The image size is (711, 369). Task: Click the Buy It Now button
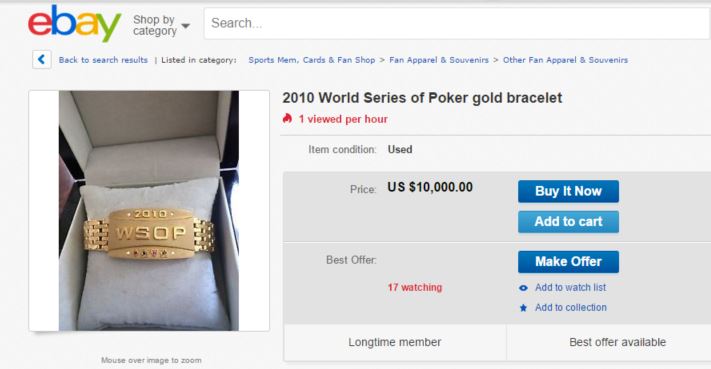point(568,191)
